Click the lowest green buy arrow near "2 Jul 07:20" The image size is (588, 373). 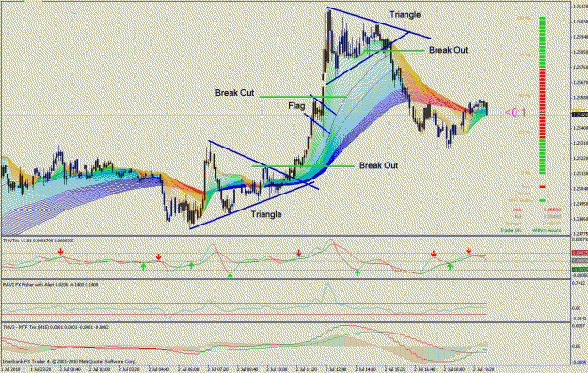[230, 275]
